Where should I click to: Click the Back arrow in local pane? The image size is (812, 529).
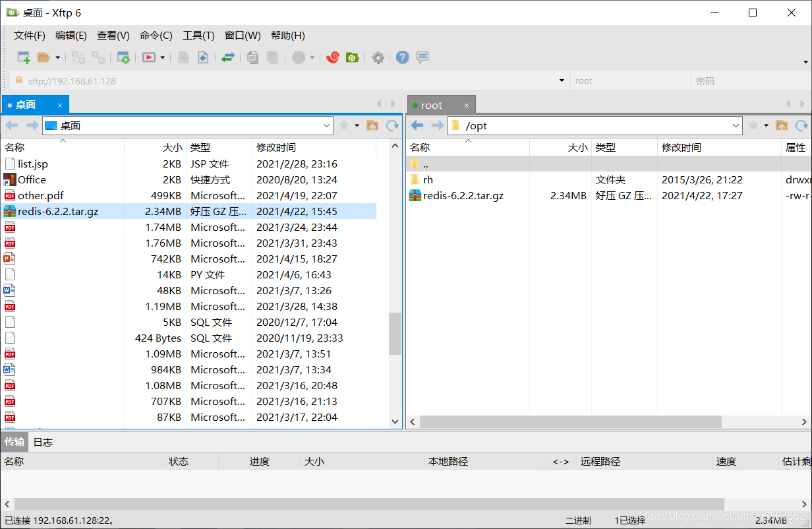click(12, 125)
